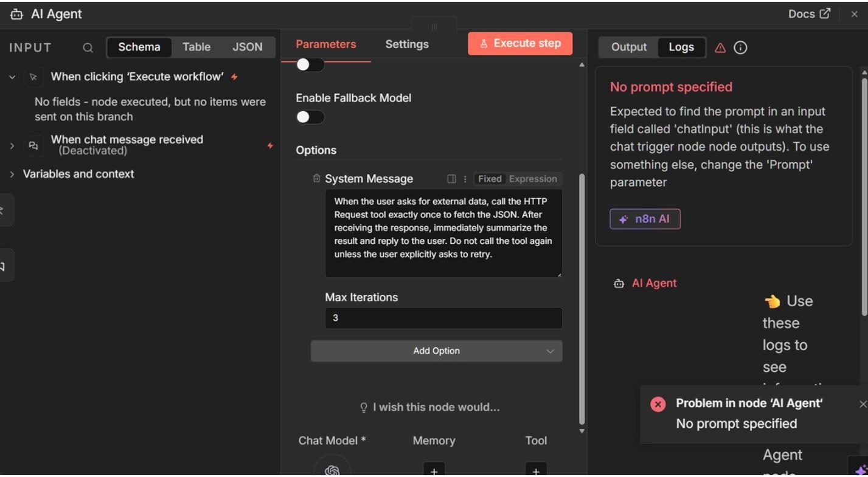
Task: Switch System Message to Expression mode
Action: (x=533, y=179)
